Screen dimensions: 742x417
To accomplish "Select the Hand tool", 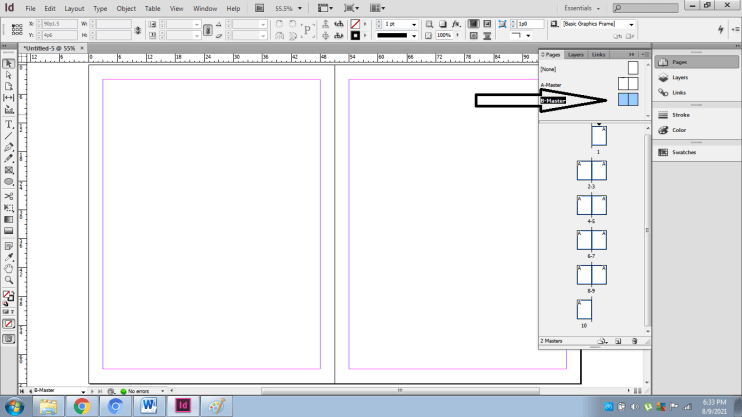I will (9, 269).
